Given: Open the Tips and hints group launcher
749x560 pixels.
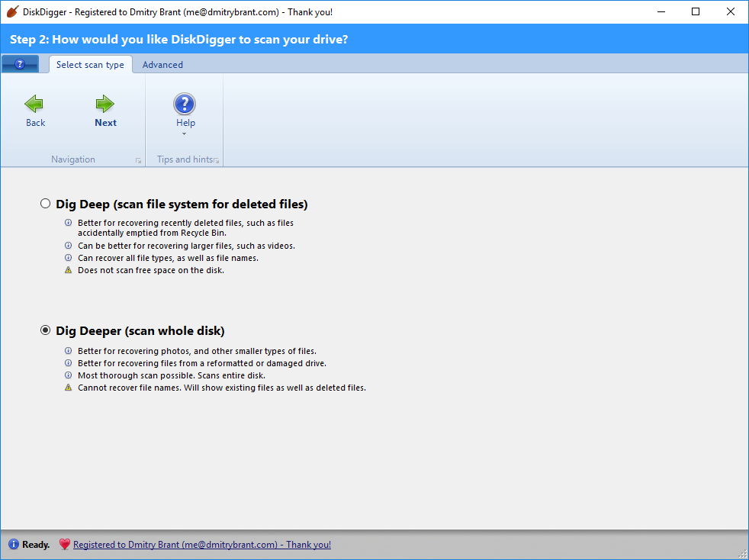Looking at the screenshot, I should 217,161.
